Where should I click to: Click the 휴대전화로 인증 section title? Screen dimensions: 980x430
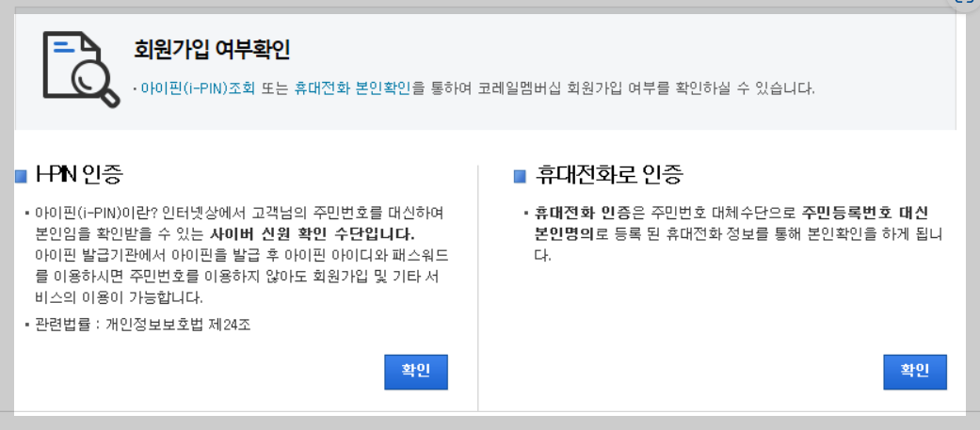tap(609, 176)
